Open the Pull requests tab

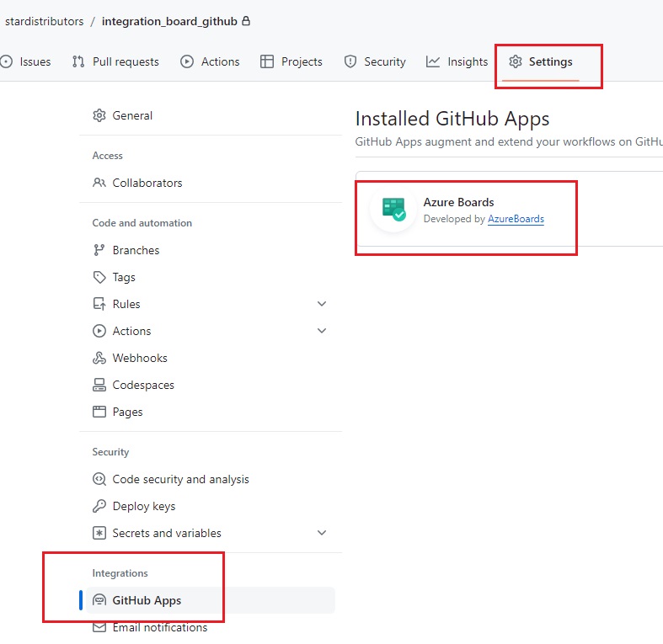[115, 61]
